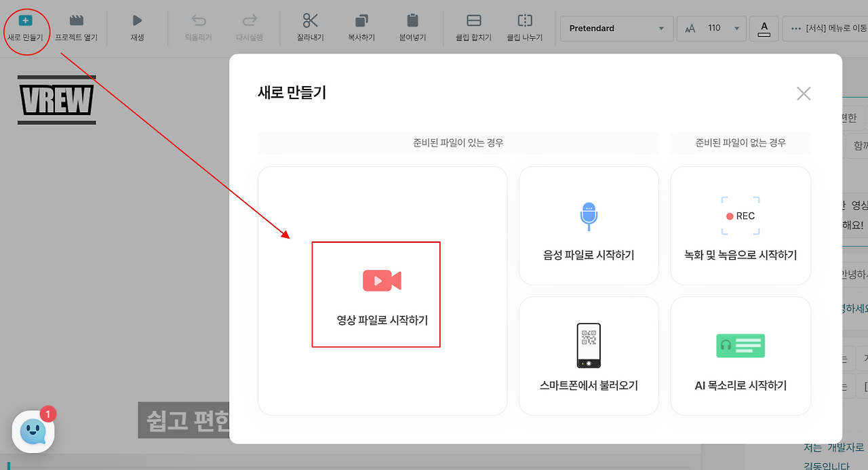The width and height of the screenshot is (868, 470).
Task: Choose 녹화 및 녹음으로 시작하기 option
Action: pos(741,225)
